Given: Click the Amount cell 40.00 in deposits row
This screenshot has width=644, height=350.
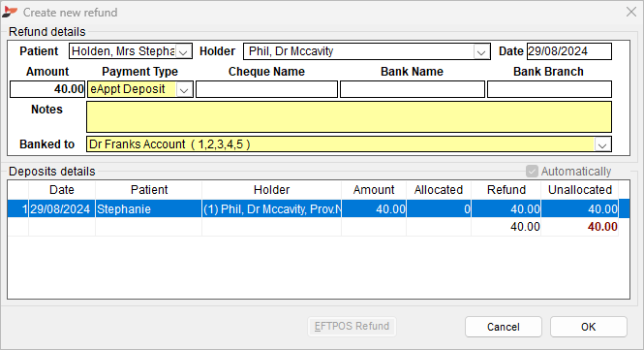Looking at the screenshot, I should click(374, 208).
